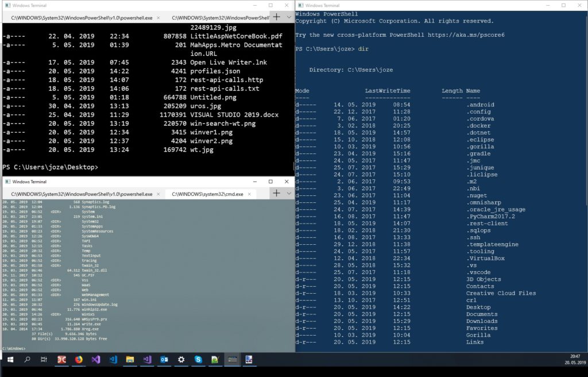
Task: Click 'winver1.png' file name
Action: coord(211,132)
